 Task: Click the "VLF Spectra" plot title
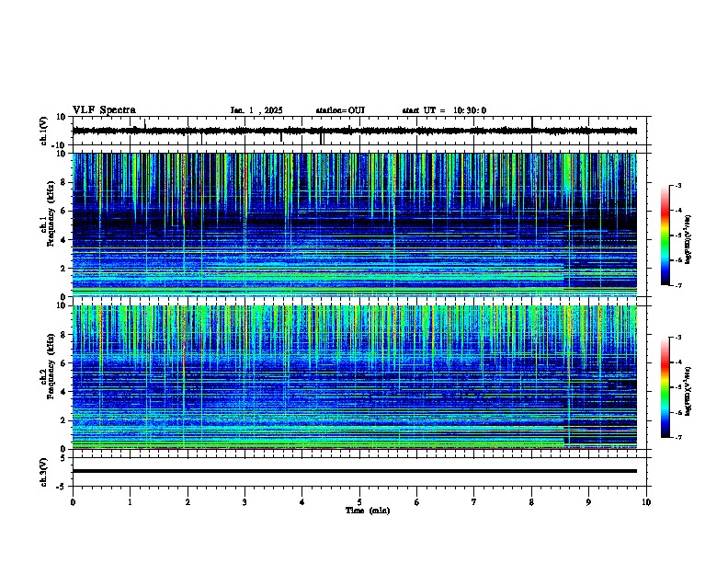[104, 109]
